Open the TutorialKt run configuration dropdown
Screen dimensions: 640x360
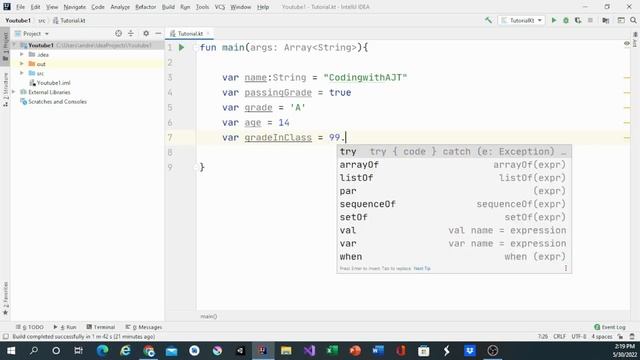tap(522, 20)
